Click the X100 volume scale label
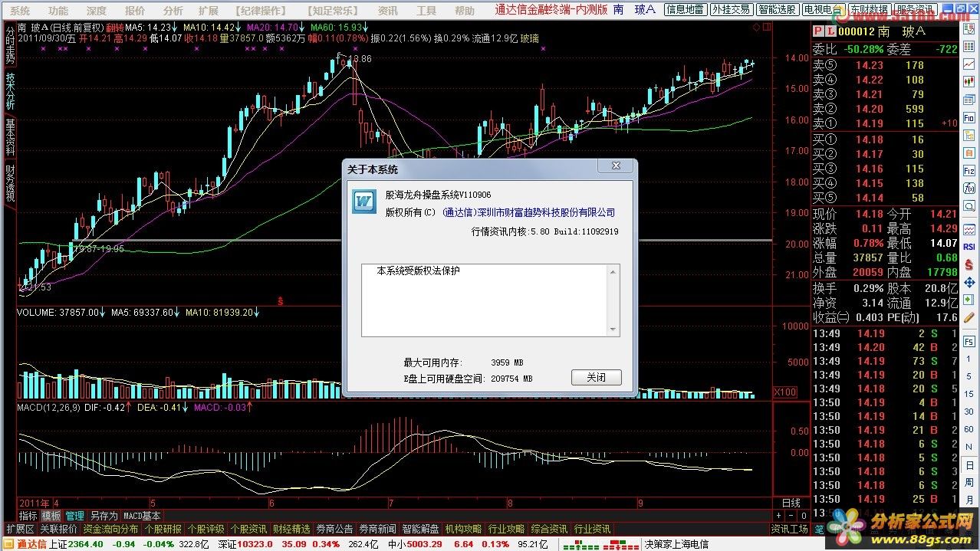The height and width of the screenshot is (551, 980). [786, 392]
